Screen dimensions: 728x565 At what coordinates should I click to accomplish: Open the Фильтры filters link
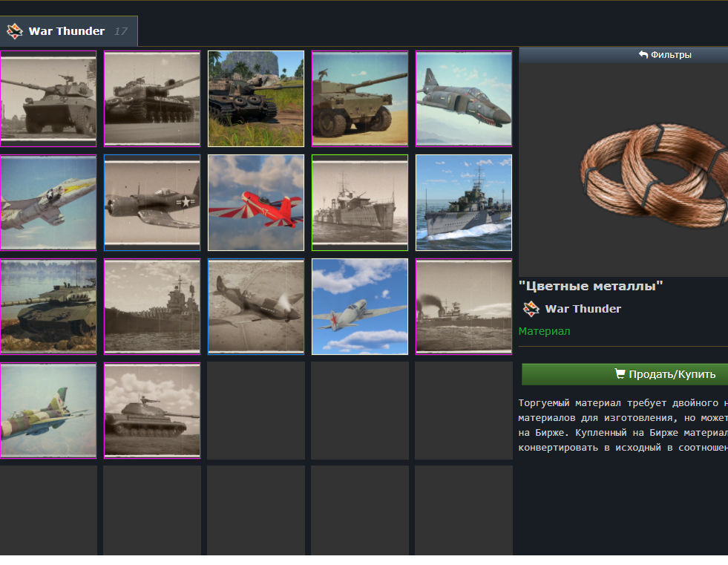point(665,55)
